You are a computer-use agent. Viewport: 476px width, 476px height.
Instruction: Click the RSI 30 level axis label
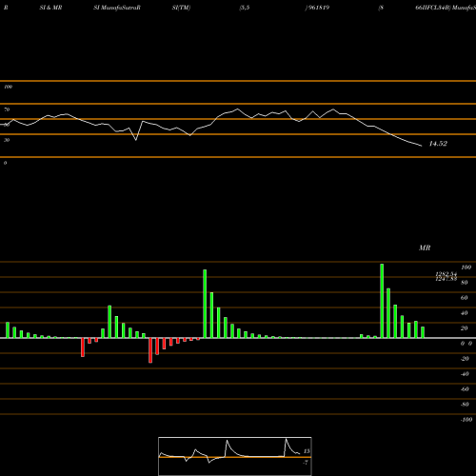(7, 140)
